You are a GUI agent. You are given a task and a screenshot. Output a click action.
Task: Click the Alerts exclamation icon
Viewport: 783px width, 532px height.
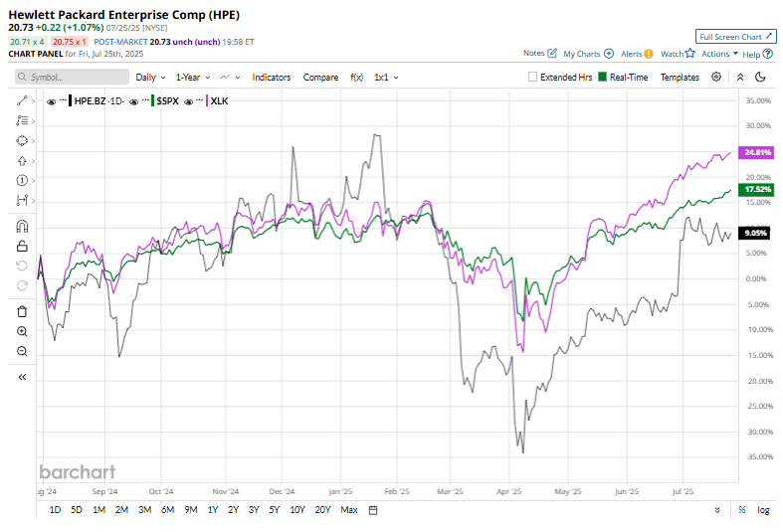(x=648, y=54)
